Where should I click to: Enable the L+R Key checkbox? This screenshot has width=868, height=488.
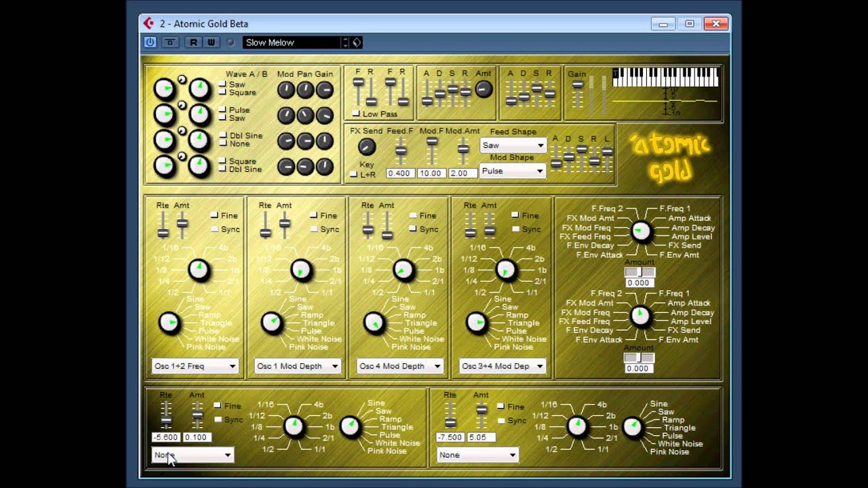tap(353, 175)
